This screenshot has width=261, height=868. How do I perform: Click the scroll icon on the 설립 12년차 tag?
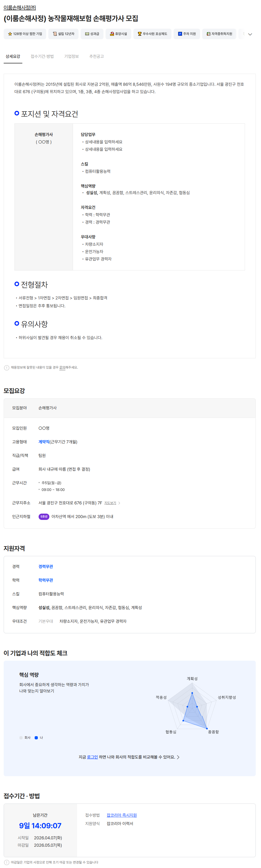tap(55, 34)
